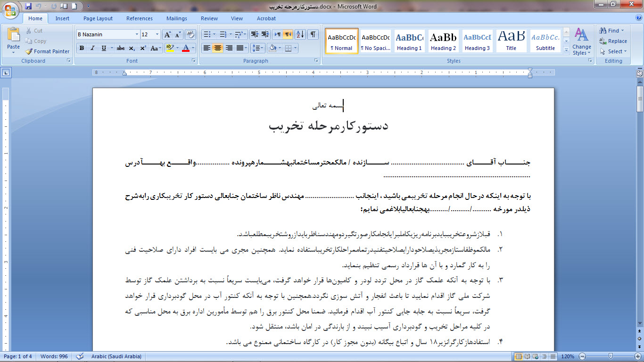Open the round Office Button menu
The image size is (644, 362).
(10, 10)
